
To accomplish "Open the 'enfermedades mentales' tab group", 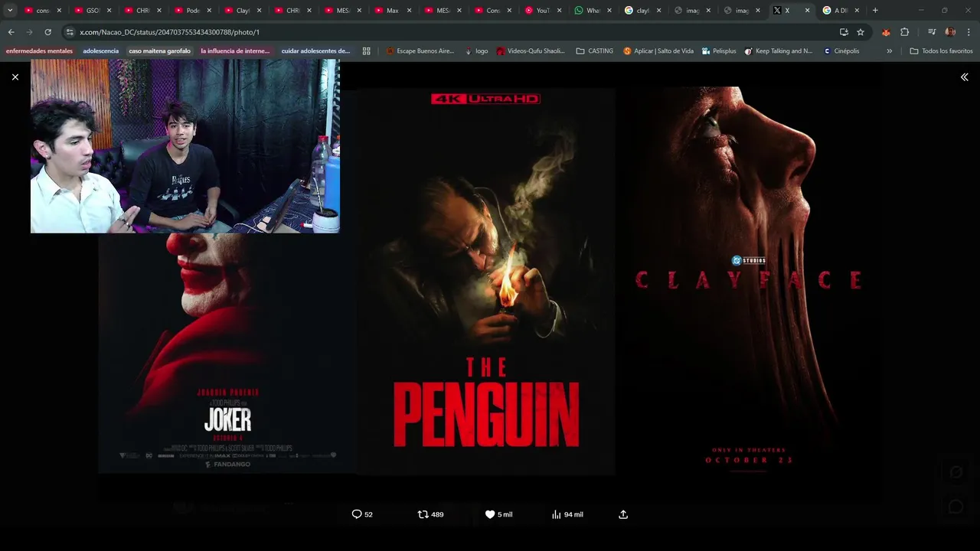I will pyautogui.click(x=39, y=51).
